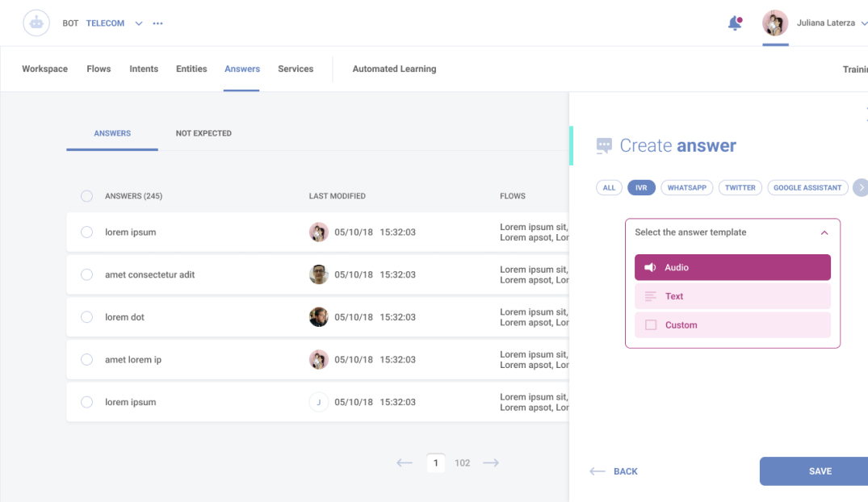Choose the Custom template option
868x502 pixels.
point(732,325)
